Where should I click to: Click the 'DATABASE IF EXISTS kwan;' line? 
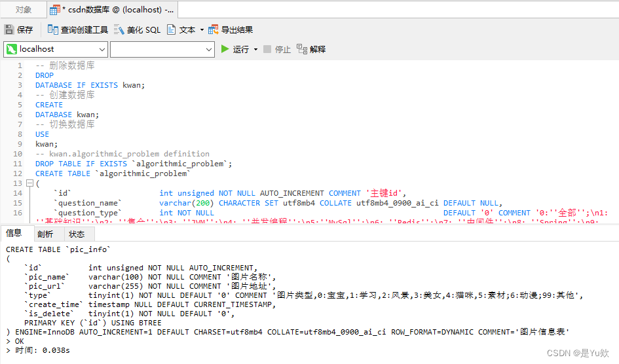(90, 85)
